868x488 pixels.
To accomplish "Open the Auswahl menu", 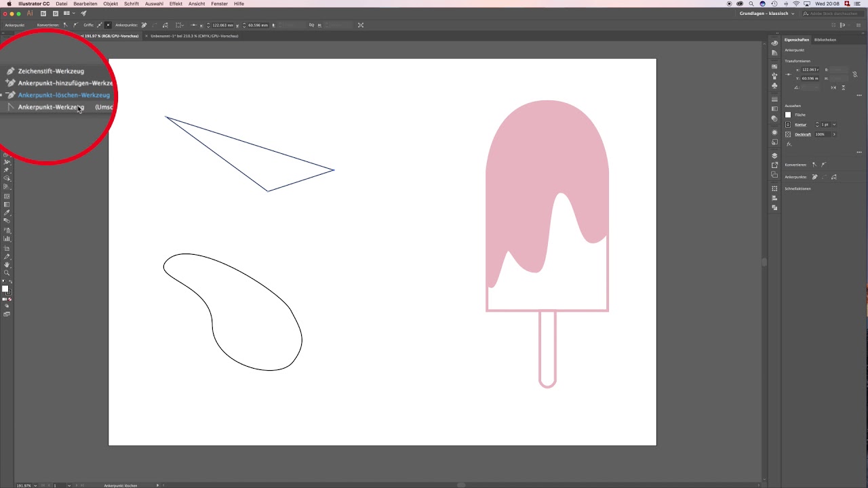I will [x=154, y=4].
